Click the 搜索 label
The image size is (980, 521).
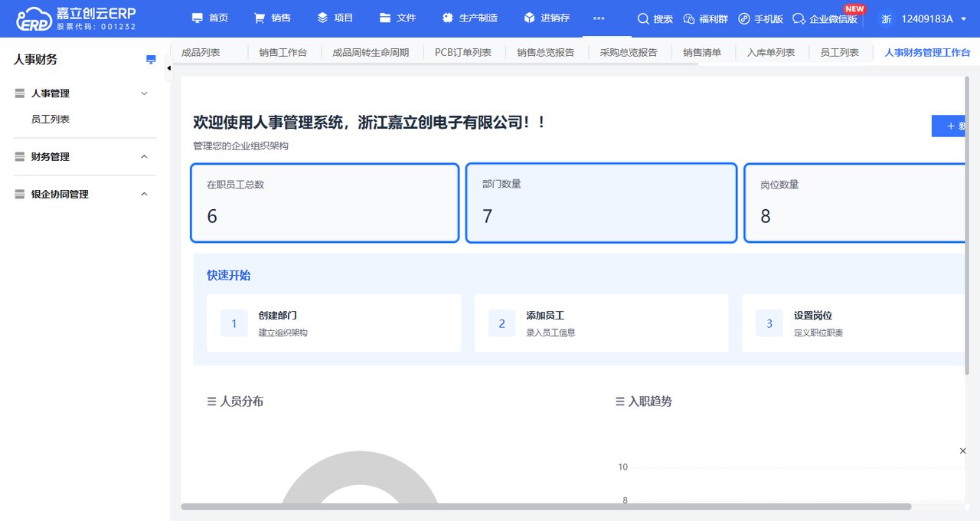click(663, 19)
